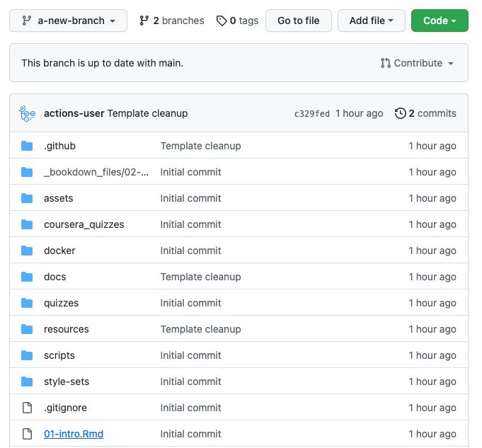
Task: View the 2 commits history
Action: point(425,113)
